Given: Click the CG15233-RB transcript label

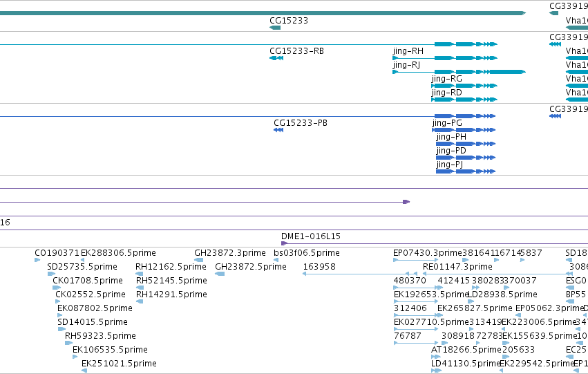Looking at the screenshot, I should click(x=296, y=51).
